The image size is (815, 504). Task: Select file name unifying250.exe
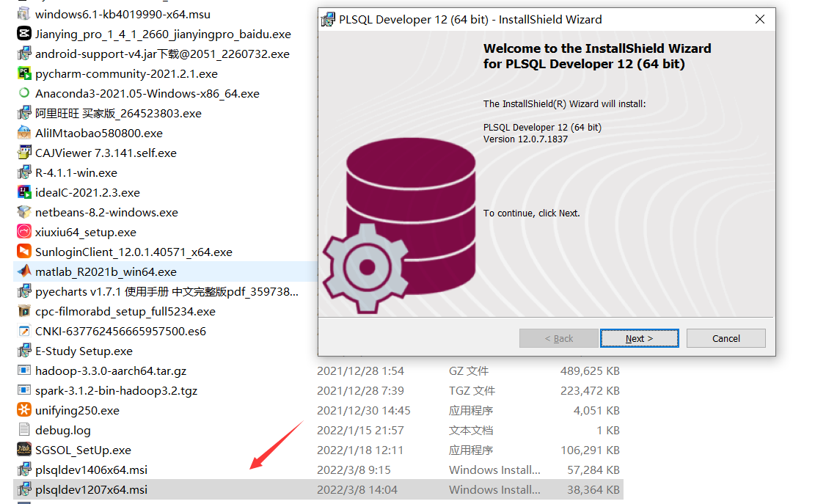coord(77,410)
